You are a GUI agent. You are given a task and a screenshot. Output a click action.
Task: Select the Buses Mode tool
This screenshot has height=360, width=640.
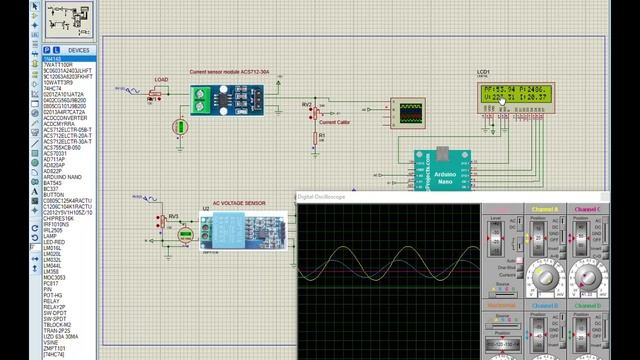[35, 54]
